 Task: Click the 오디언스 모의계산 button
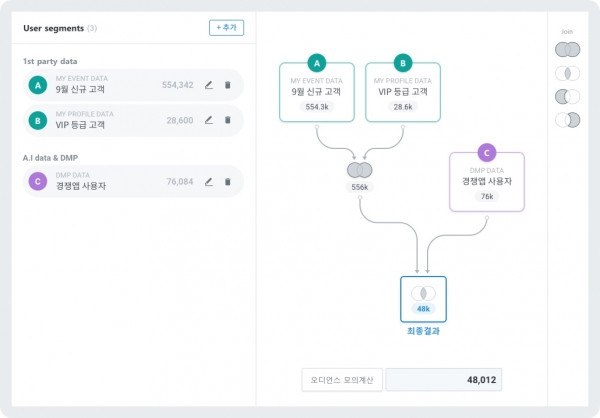(x=342, y=380)
